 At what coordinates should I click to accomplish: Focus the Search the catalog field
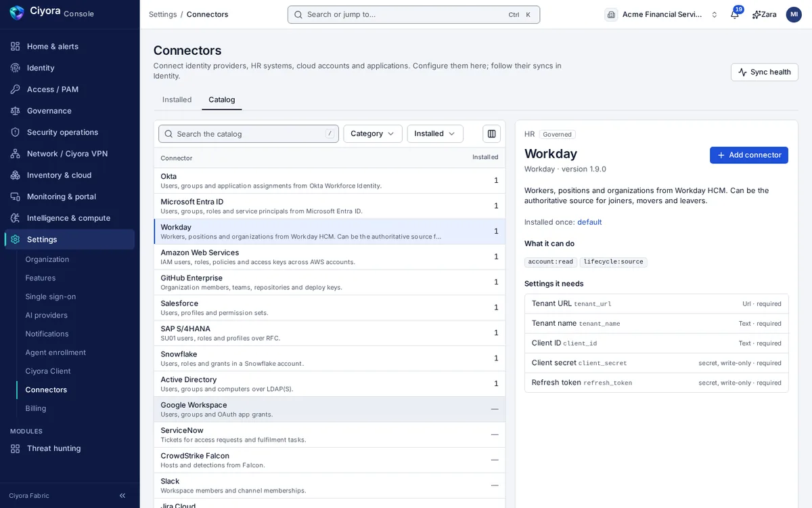[248, 133]
